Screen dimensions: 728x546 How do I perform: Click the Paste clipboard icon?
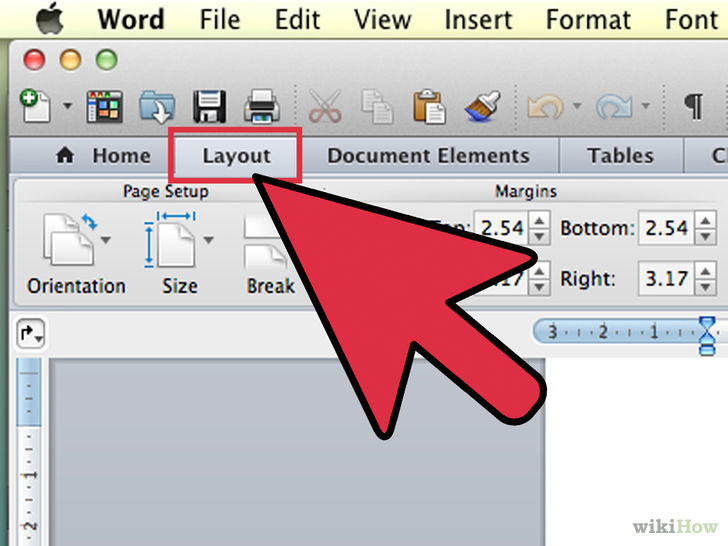tap(429, 107)
